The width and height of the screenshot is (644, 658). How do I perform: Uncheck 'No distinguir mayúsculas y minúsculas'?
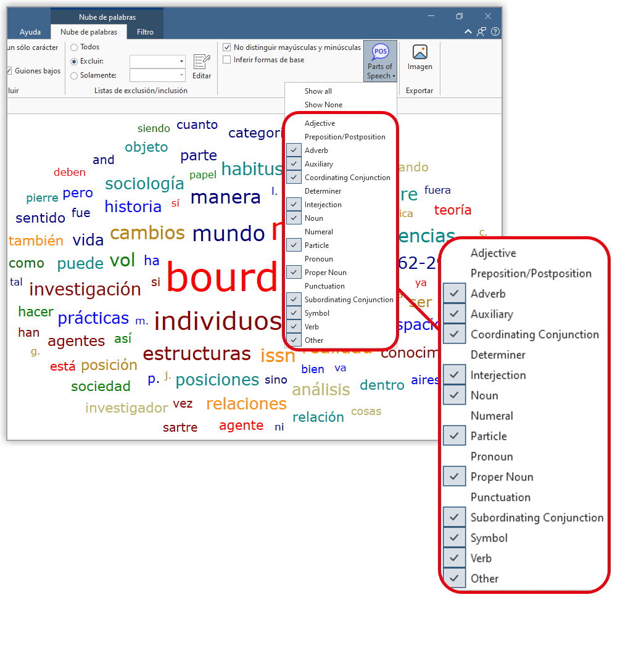227,47
